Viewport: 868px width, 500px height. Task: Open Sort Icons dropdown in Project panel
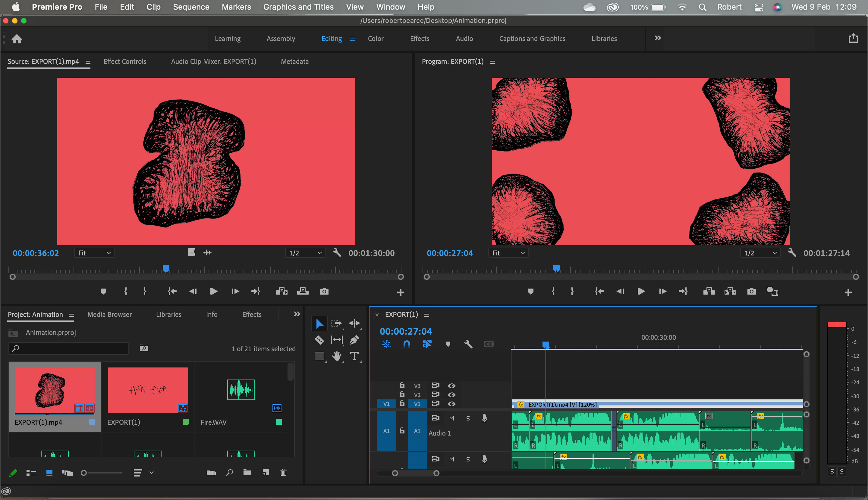coord(143,473)
